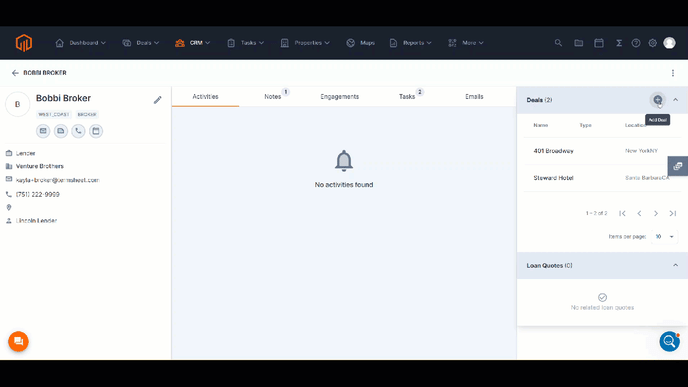Open the page kebab options menu
This screenshot has height=387, width=688.
(673, 73)
